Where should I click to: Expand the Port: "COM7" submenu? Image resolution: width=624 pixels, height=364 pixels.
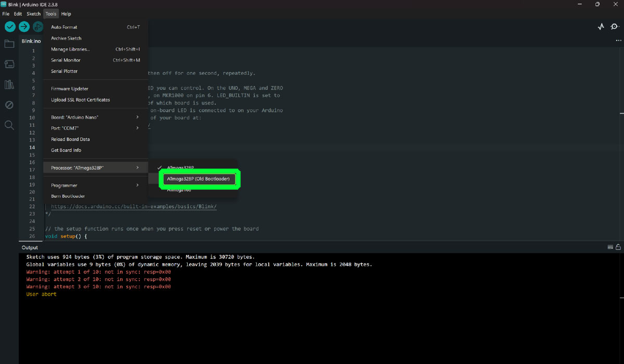tap(96, 128)
